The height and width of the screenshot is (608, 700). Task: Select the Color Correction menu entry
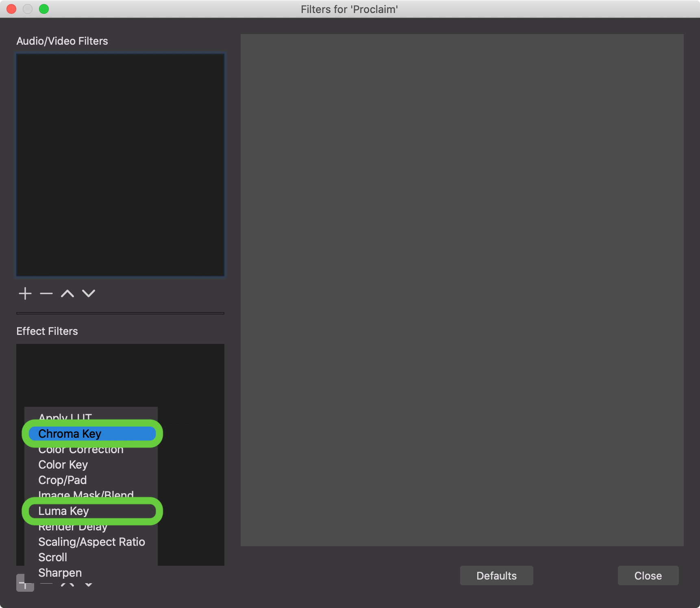coord(81,451)
